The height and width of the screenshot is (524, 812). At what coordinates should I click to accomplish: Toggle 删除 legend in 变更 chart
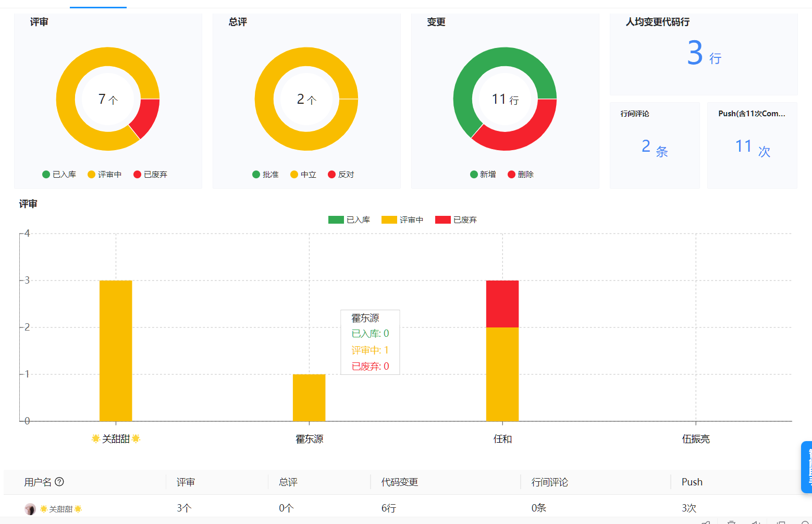click(x=521, y=175)
